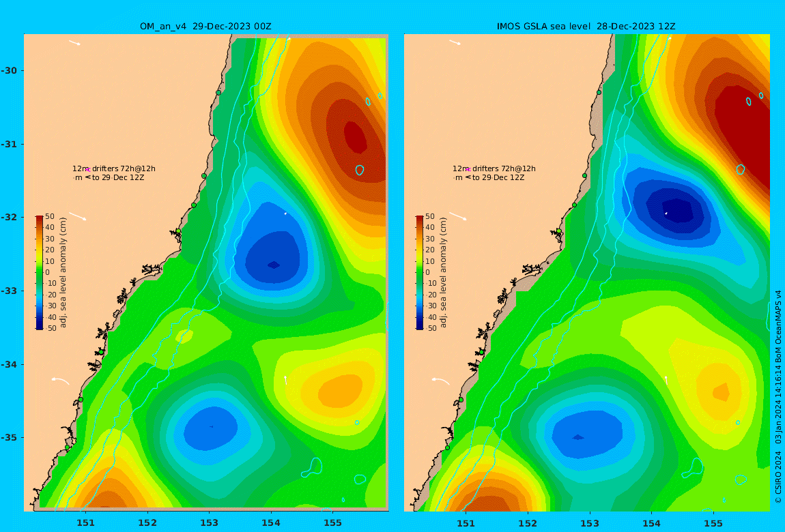Click 'to 29 Dec 12Z' text in IMOS GSLA map
Viewport: 785px width, 532px height.
[x=498, y=177]
